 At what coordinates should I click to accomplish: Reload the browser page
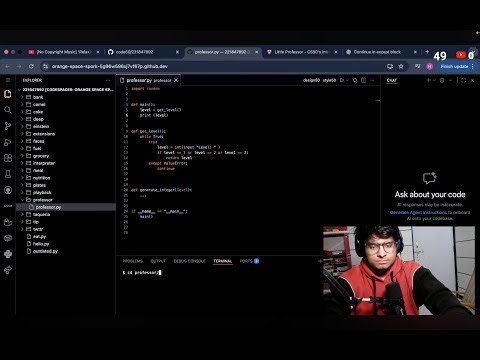31,66
